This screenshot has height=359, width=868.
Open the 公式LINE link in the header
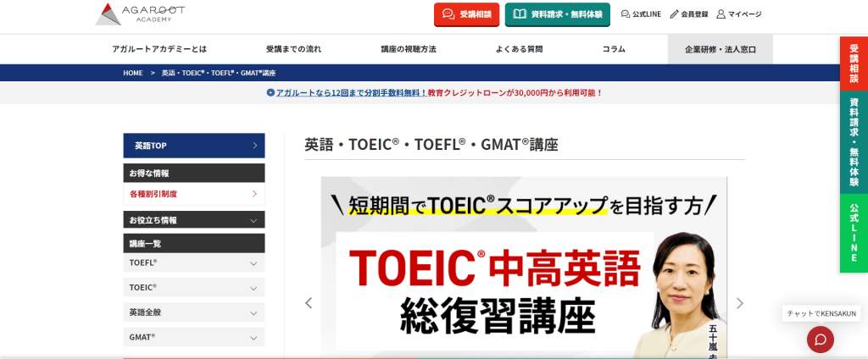pyautogui.click(x=641, y=14)
